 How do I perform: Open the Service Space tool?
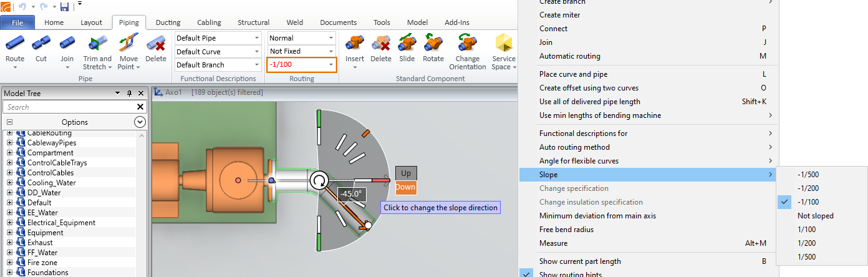pos(503,52)
